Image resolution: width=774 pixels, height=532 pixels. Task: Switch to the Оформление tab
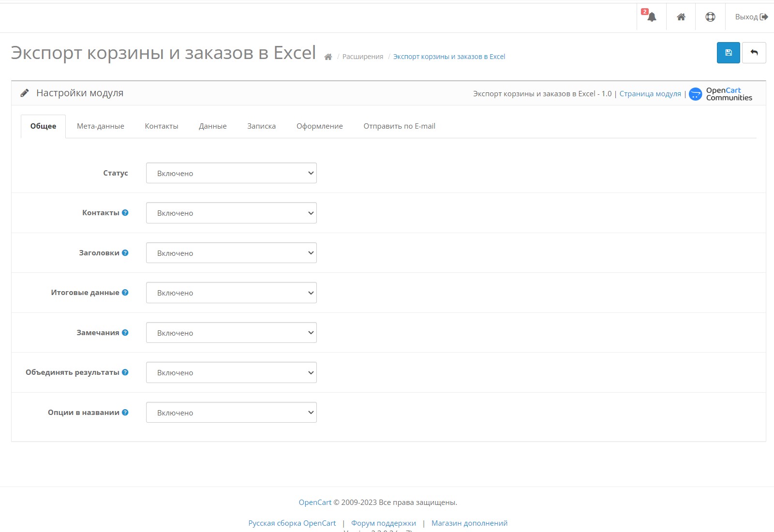pos(320,126)
